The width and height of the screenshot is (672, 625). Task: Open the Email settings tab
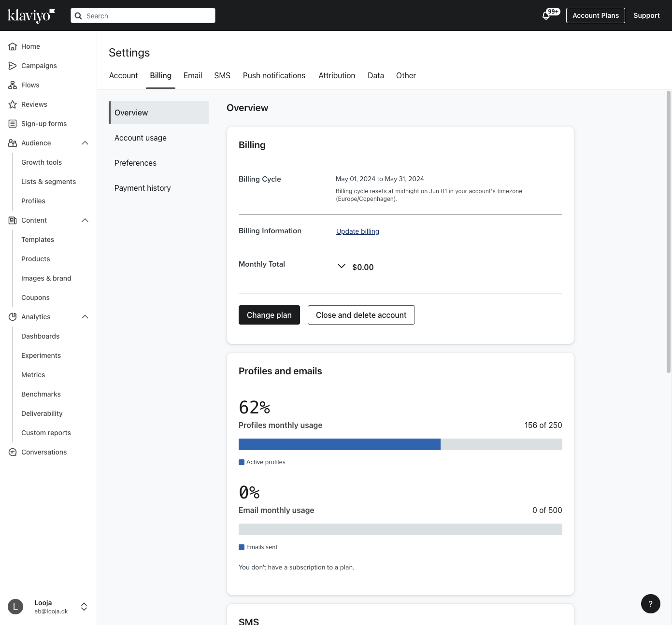pyautogui.click(x=193, y=75)
